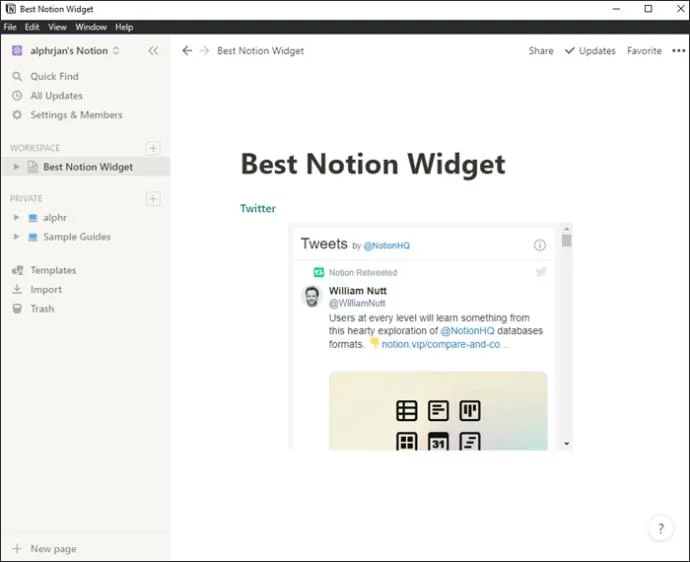The width and height of the screenshot is (690, 562).
Task: Open the three-dot page options menu
Action: point(679,51)
